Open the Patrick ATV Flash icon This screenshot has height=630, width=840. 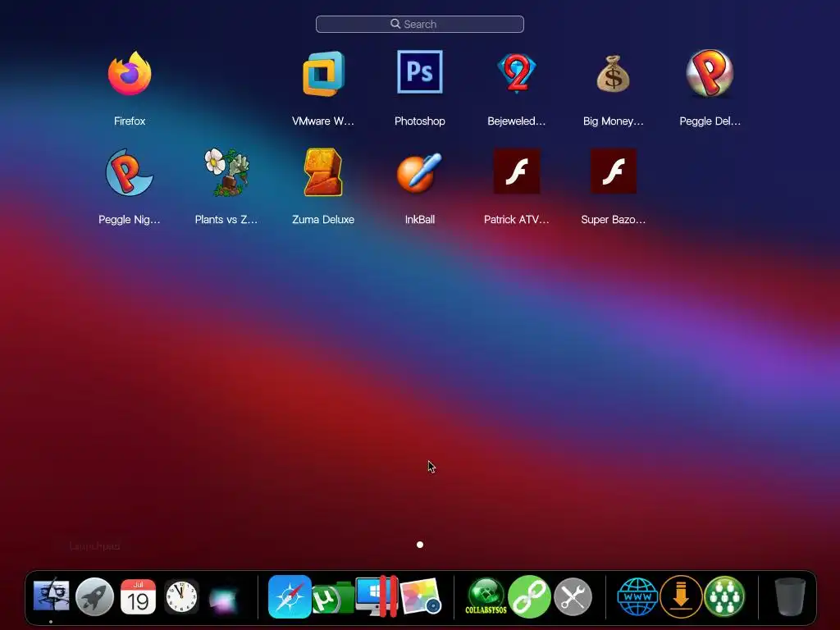tap(517, 171)
